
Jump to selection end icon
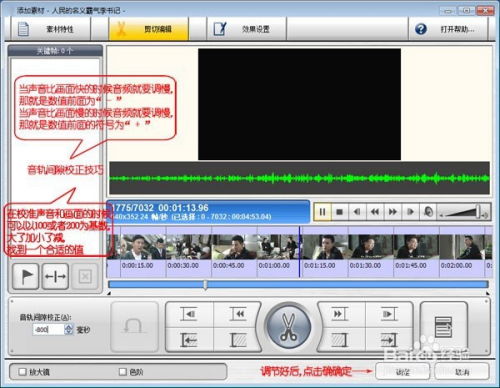tap(389, 340)
